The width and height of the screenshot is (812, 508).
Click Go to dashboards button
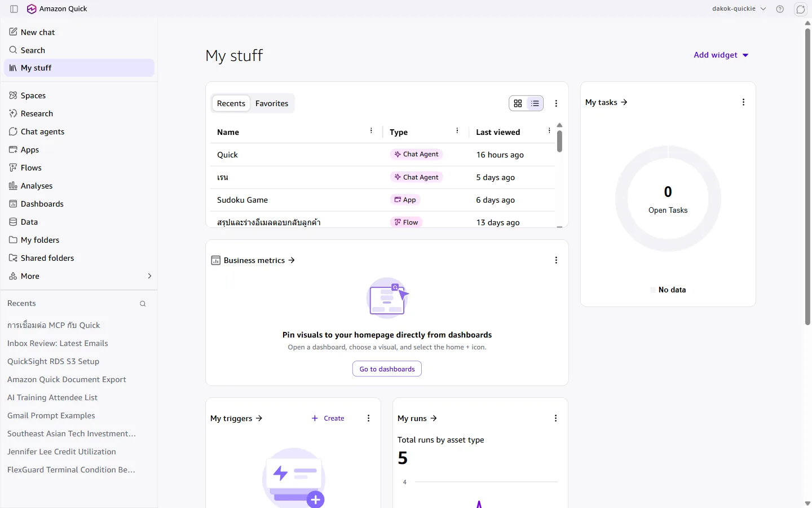point(387,369)
